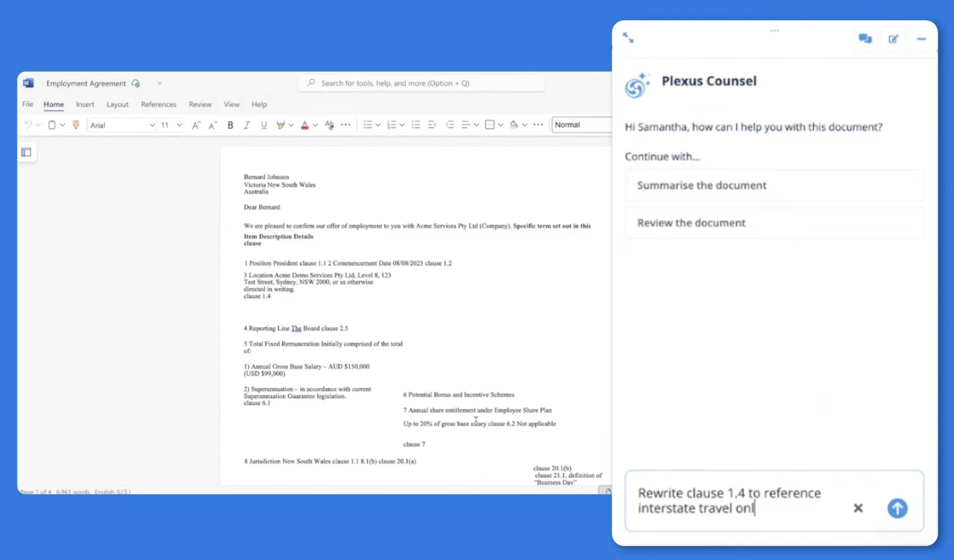Clear all formatting with the eraser icon

tap(329, 125)
